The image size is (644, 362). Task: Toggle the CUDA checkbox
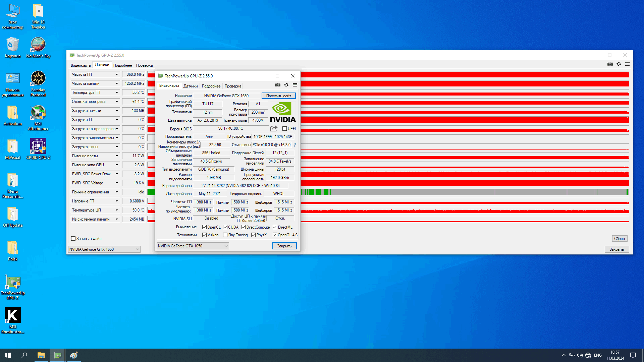(x=225, y=227)
